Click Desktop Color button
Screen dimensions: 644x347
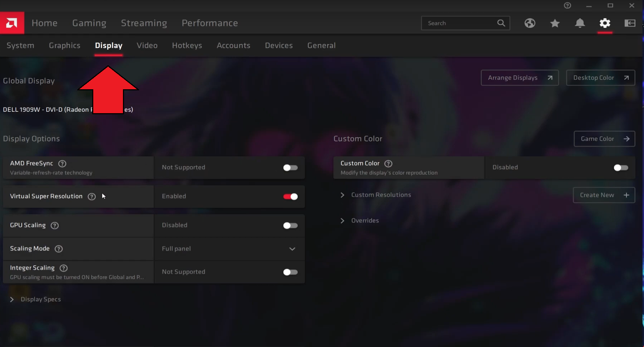(600, 78)
